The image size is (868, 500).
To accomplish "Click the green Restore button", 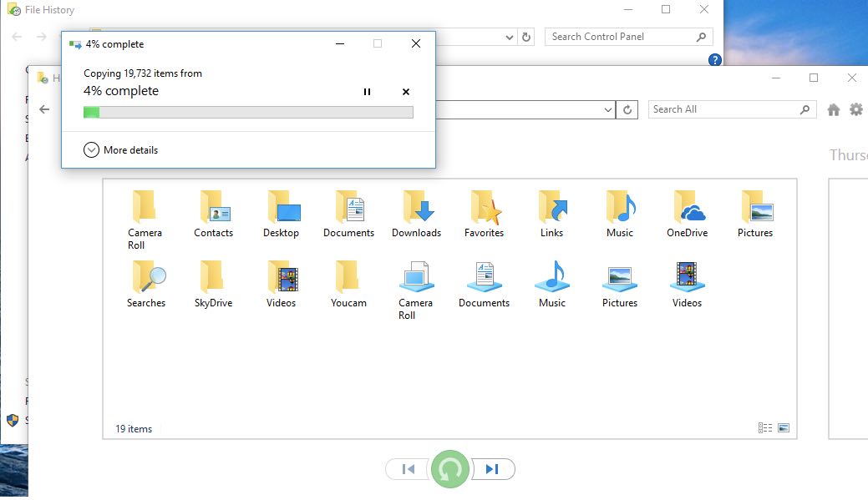I will pos(450,469).
